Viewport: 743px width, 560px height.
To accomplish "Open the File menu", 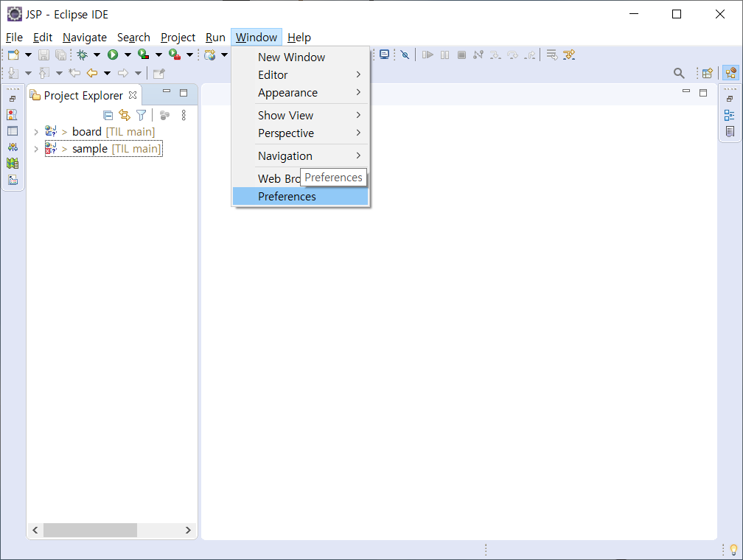I will tap(14, 38).
